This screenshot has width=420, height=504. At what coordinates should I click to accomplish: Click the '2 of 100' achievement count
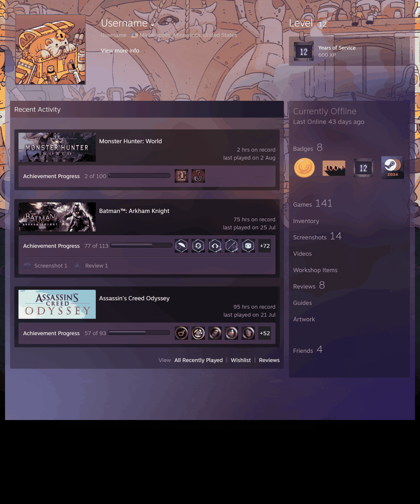point(95,176)
